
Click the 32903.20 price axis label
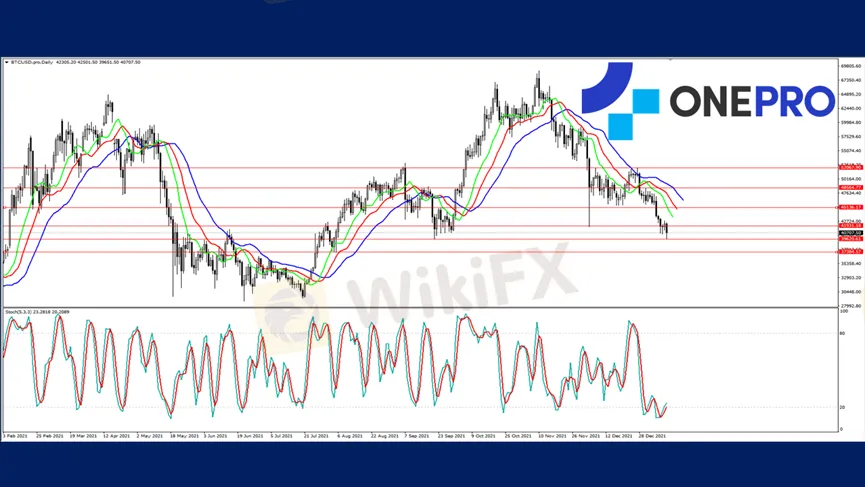pos(851,277)
